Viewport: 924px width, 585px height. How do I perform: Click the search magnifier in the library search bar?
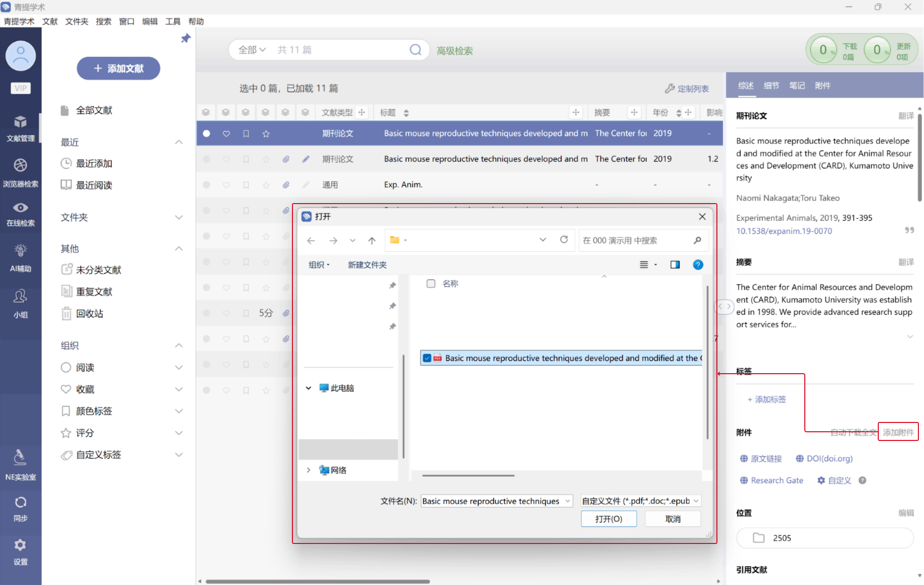[415, 50]
